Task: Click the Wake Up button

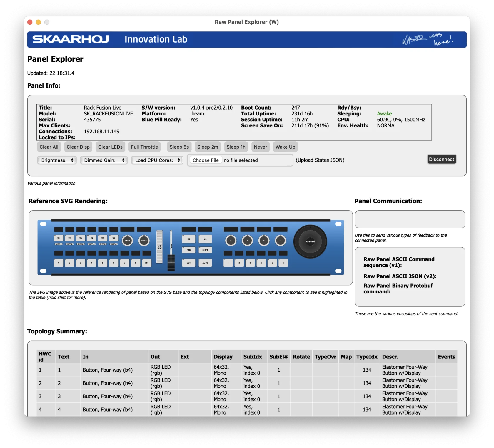Action: [285, 147]
